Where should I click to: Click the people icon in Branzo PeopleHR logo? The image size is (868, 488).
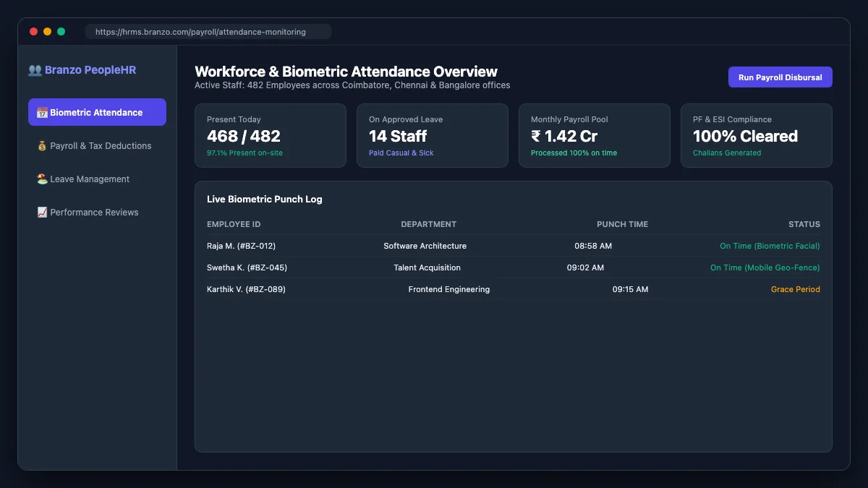point(35,70)
